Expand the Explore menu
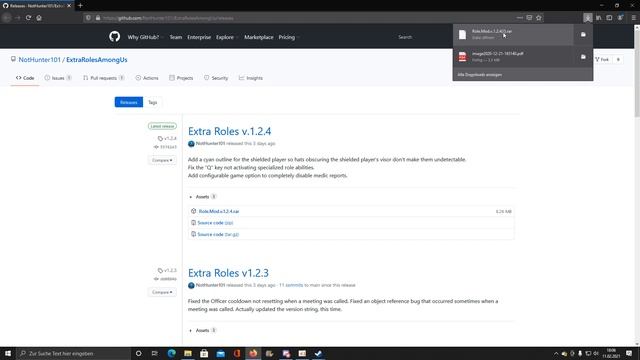This screenshot has height=360, width=640. [227, 37]
